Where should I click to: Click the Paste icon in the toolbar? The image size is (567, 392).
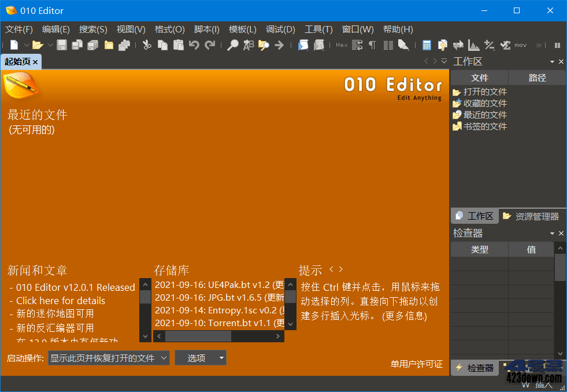click(179, 45)
